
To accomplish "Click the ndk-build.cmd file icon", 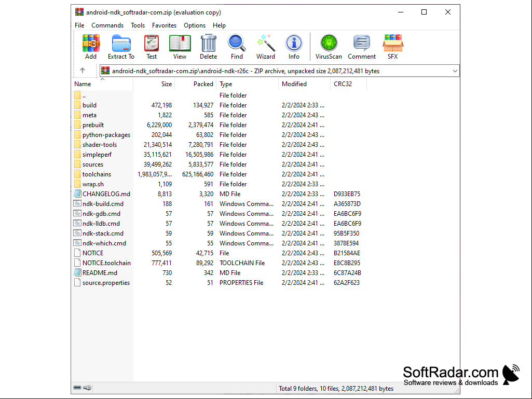I will click(x=77, y=203).
